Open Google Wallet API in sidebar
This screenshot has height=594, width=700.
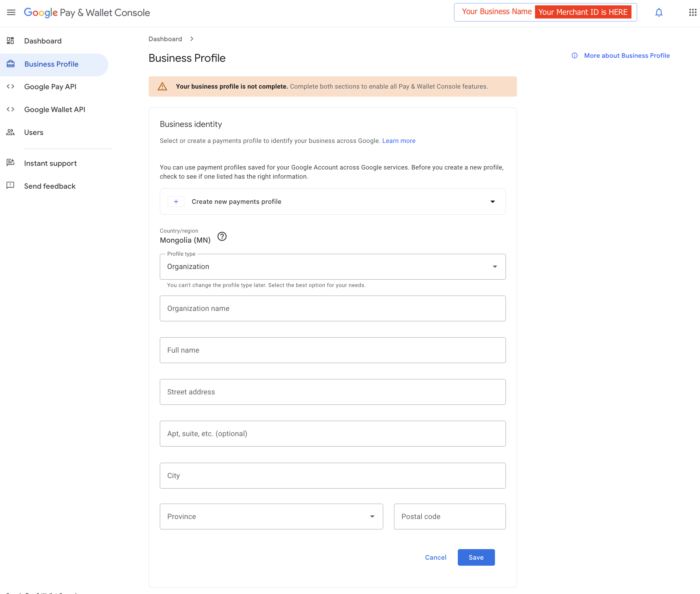point(55,109)
